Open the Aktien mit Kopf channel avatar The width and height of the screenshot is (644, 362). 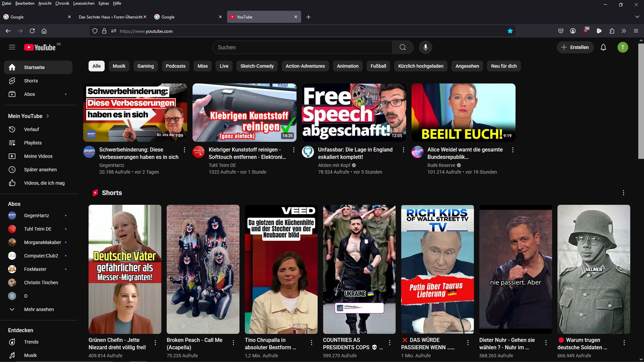(308, 152)
